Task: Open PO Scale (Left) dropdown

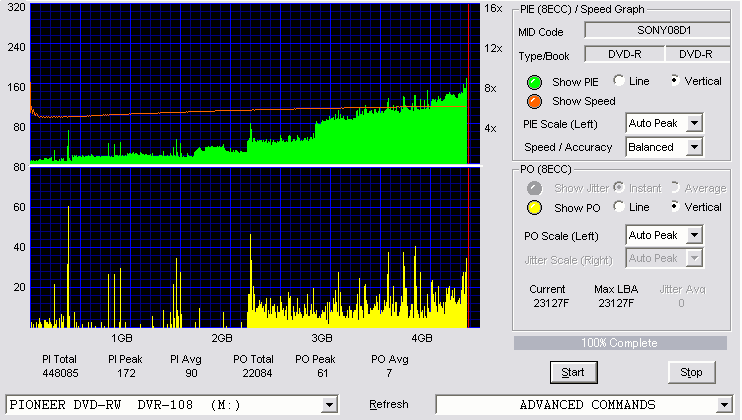Action: pyautogui.click(x=694, y=235)
